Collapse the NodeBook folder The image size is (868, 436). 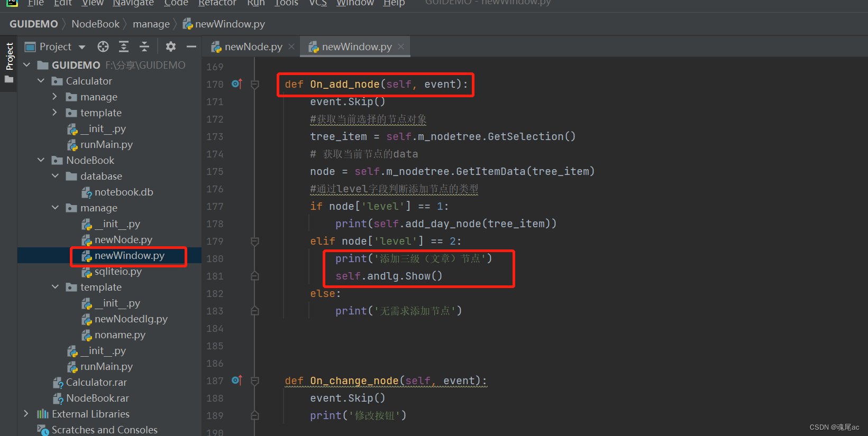(41, 160)
